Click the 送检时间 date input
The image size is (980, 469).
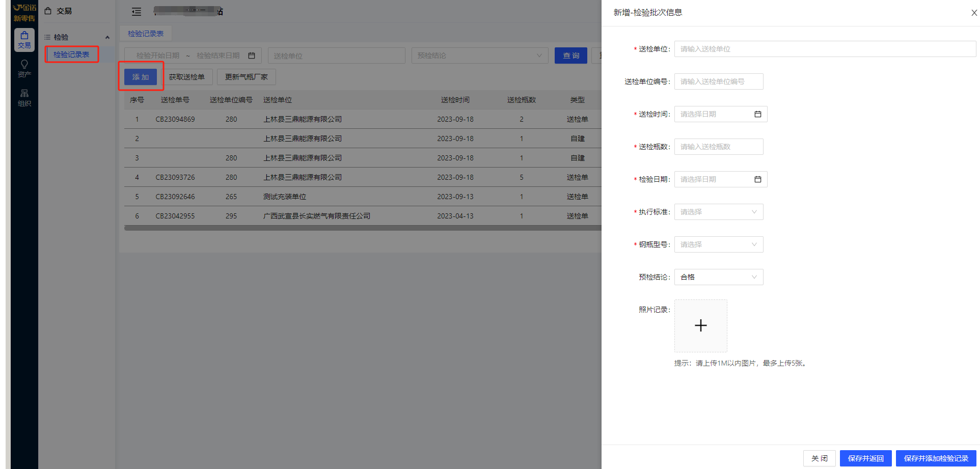(x=721, y=114)
